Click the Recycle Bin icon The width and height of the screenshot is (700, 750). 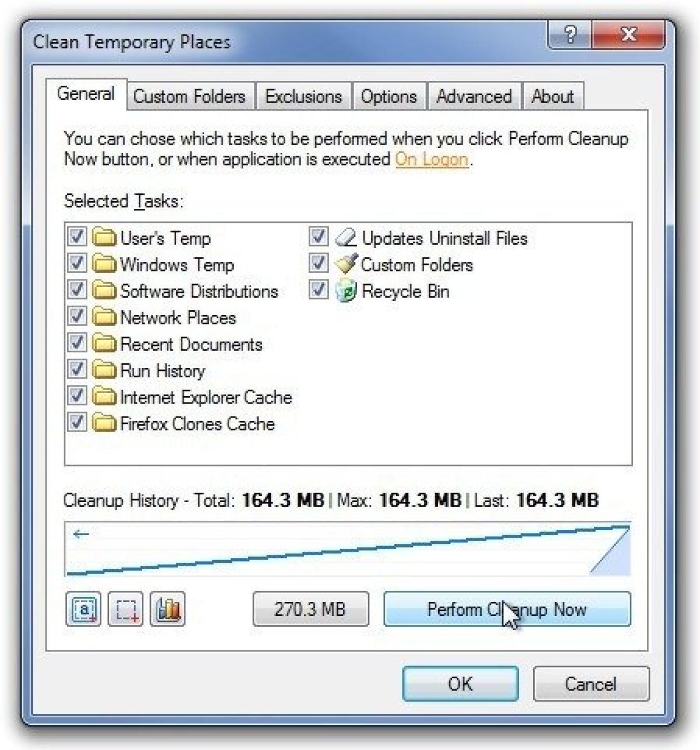[x=346, y=291]
